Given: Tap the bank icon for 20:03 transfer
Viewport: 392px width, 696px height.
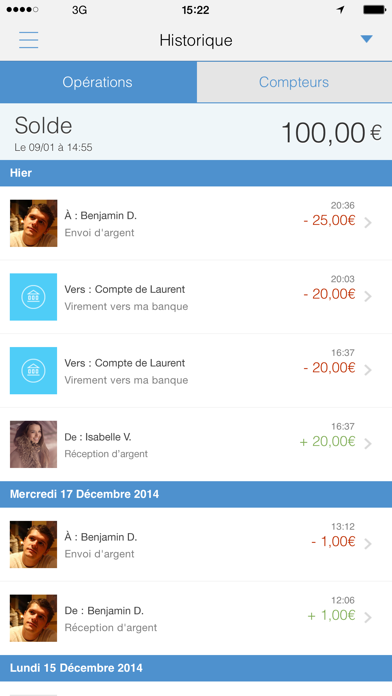Looking at the screenshot, I should point(33,297).
